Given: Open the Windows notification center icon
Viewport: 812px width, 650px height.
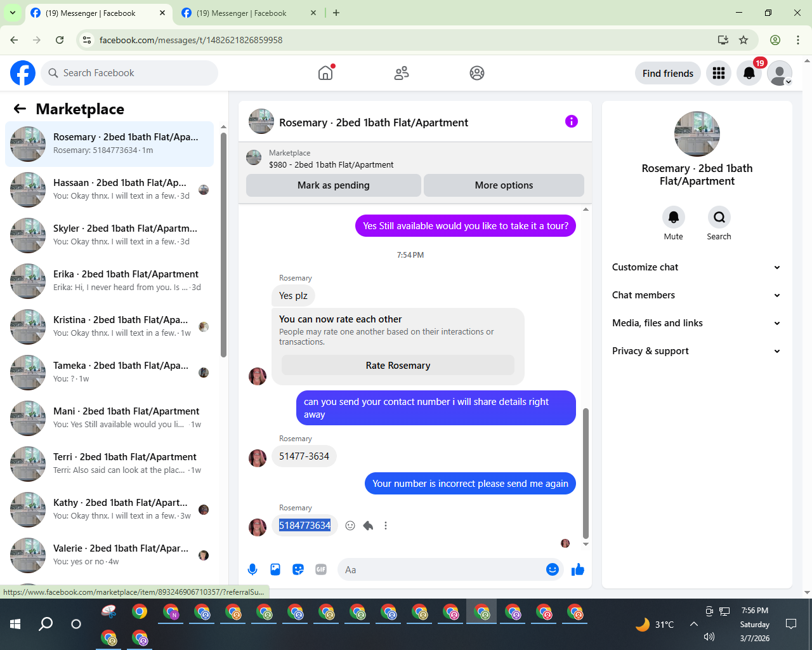Looking at the screenshot, I should (791, 624).
